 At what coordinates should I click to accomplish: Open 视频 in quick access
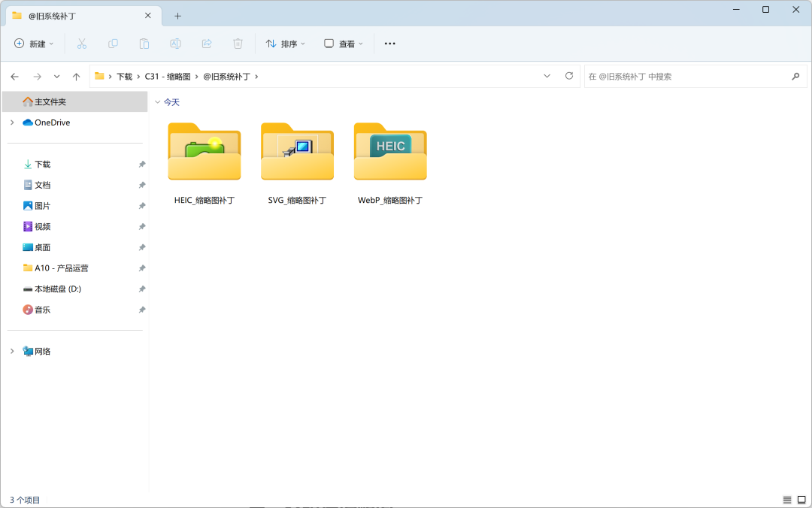tap(42, 226)
